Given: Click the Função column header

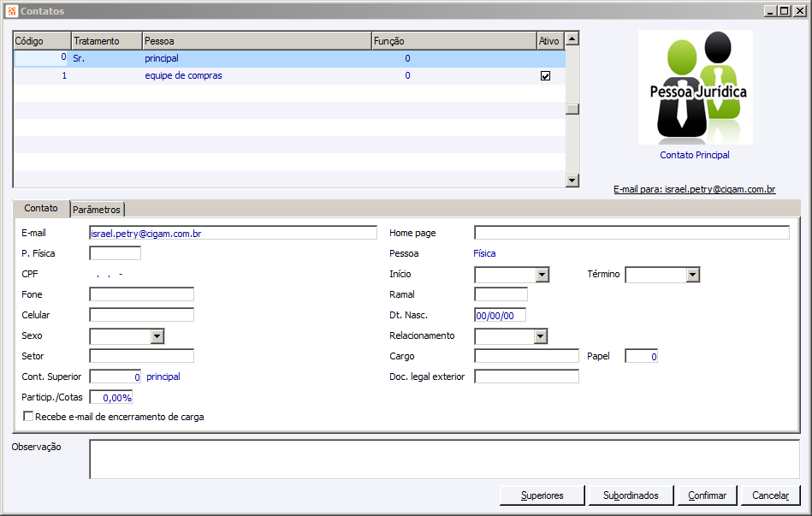Looking at the screenshot, I should [454, 41].
